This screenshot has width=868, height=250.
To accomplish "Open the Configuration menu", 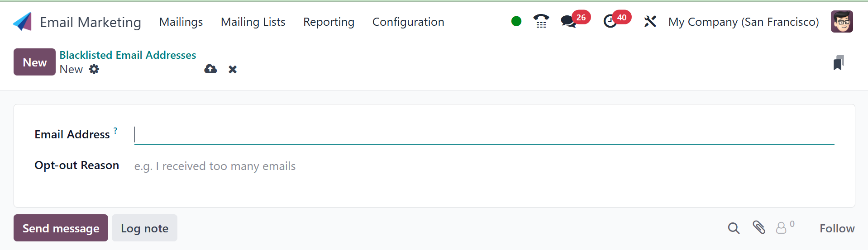I will tap(408, 22).
